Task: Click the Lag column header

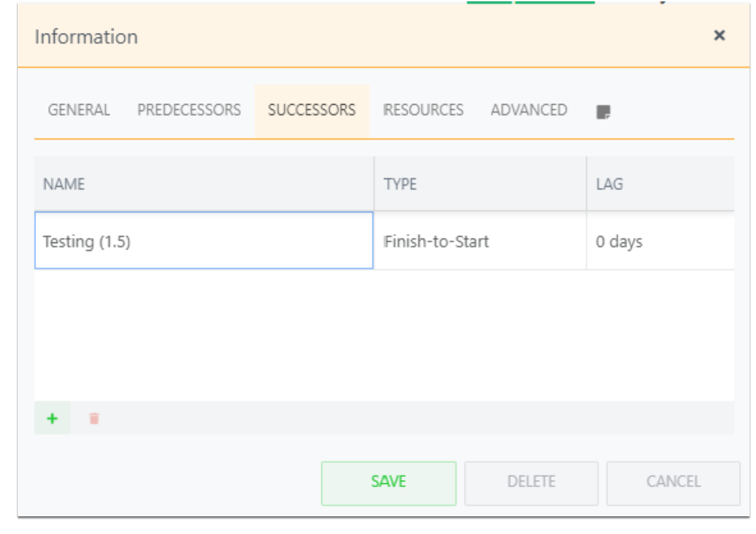Action: (660, 184)
